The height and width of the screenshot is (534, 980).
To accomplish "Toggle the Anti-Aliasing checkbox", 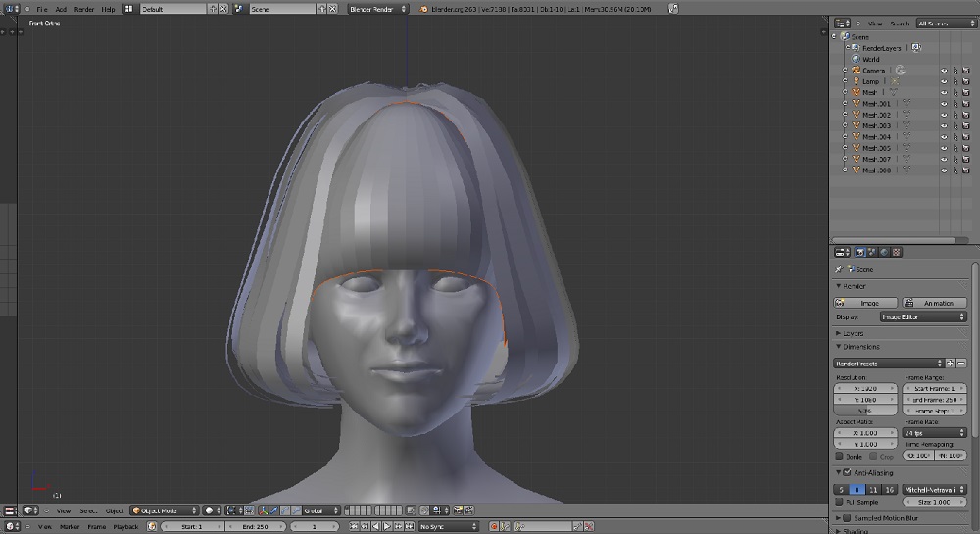I will click(848, 473).
